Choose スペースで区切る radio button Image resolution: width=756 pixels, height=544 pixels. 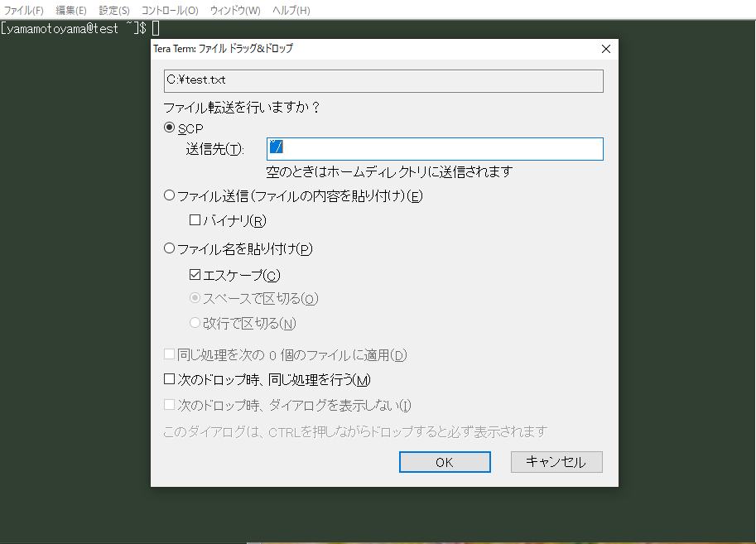[x=196, y=299]
